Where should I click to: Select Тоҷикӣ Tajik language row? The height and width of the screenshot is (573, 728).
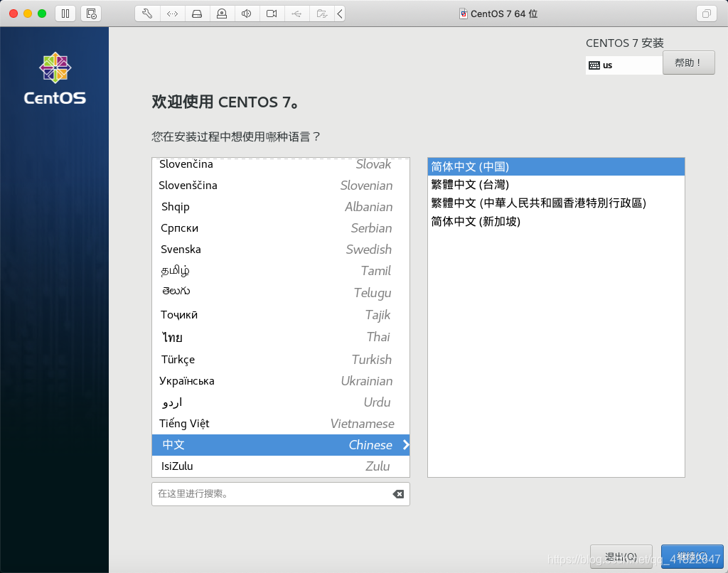(x=280, y=315)
